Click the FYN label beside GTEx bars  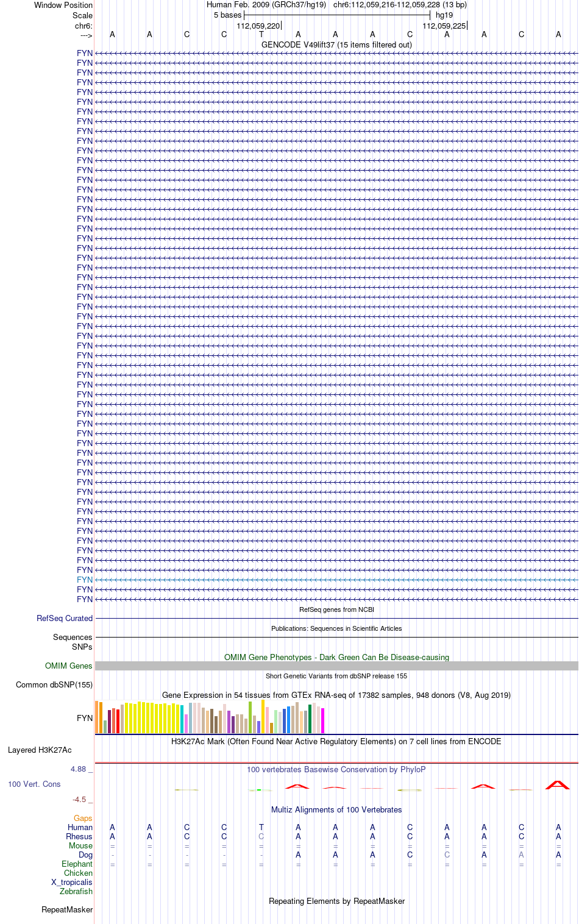(x=85, y=718)
